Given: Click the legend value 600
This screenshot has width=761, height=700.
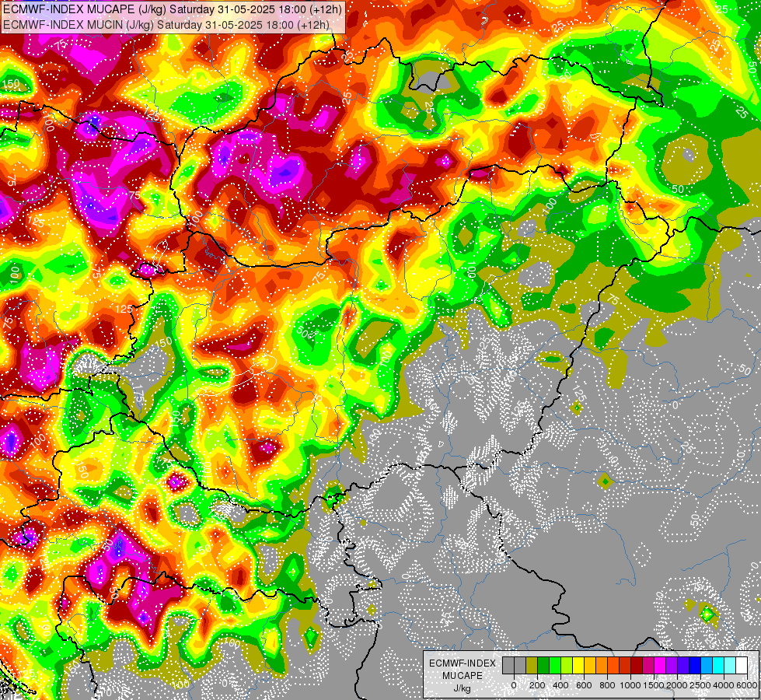Looking at the screenshot, I should click(584, 685).
